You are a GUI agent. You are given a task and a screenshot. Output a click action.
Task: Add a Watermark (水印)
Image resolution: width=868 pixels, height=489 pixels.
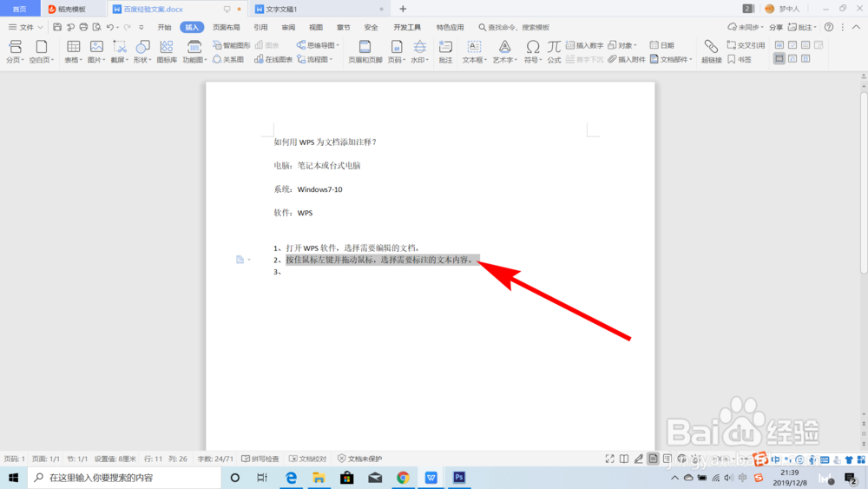coord(419,51)
